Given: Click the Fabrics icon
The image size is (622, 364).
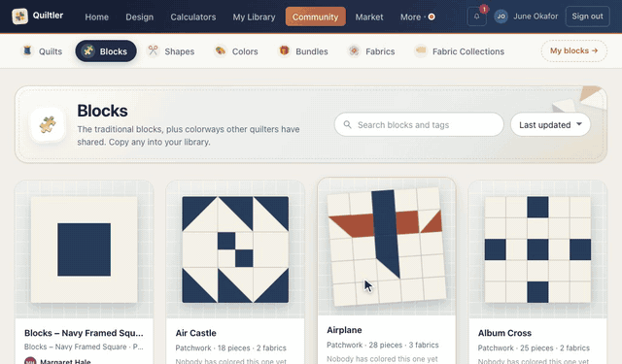Looking at the screenshot, I should [x=354, y=50].
